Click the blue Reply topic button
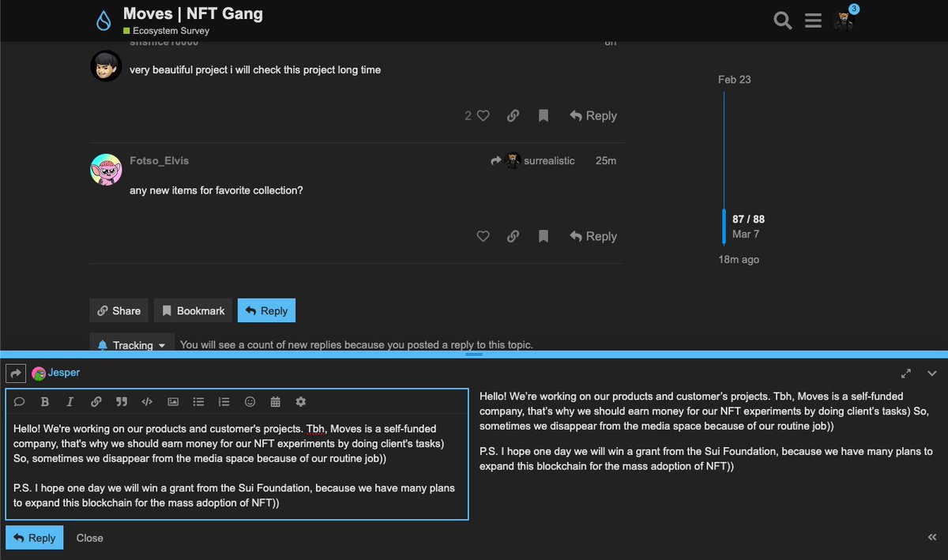The width and height of the screenshot is (948, 560). [266, 310]
